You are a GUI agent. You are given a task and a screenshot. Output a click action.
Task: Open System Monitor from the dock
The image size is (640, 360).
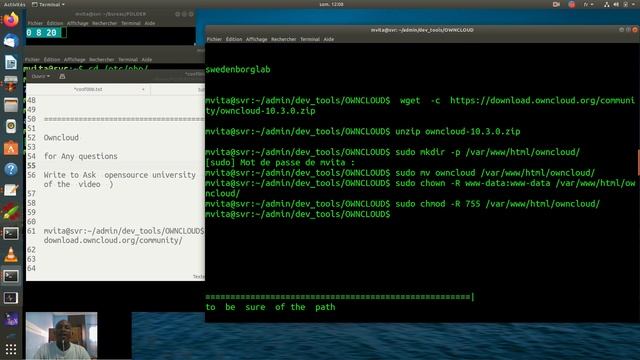point(11,298)
